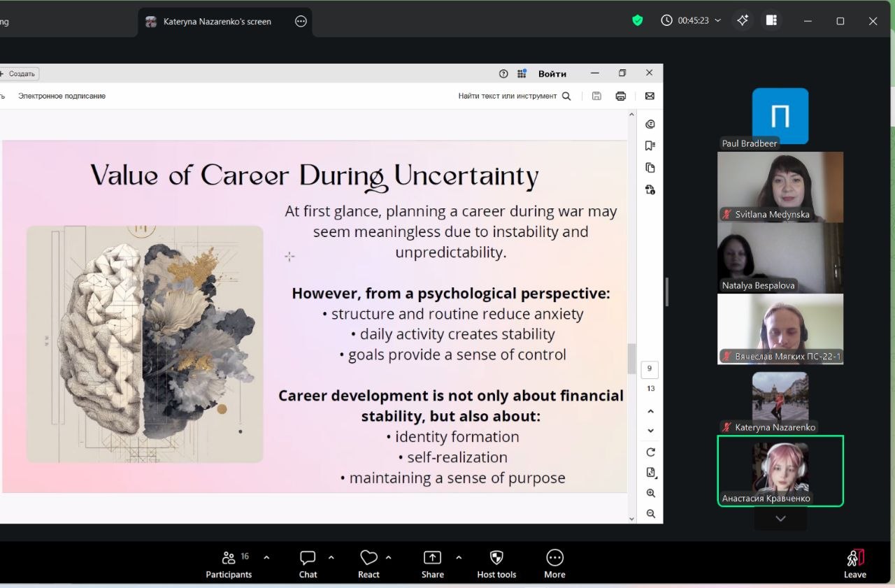Click the print icon in PDF viewer

[x=620, y=96]
